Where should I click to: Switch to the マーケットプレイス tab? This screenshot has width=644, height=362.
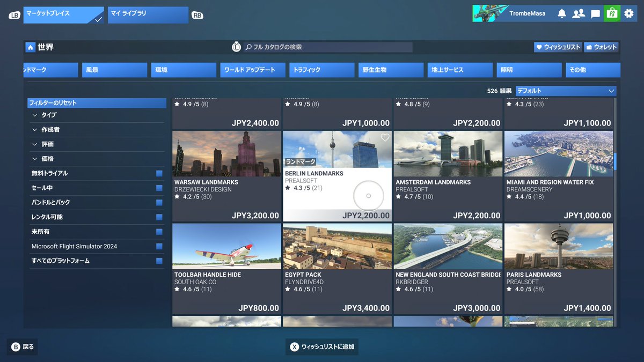pyautogui.click(x=64, y=15)
